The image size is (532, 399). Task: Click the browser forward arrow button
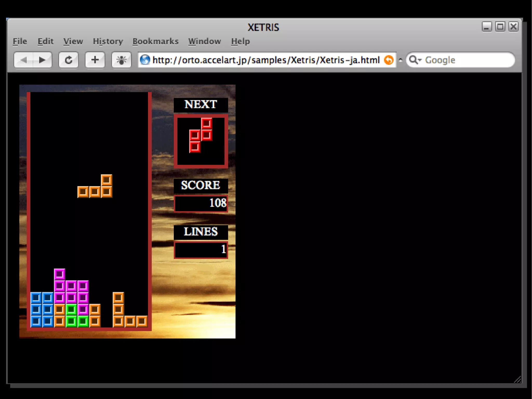(42, 60)
